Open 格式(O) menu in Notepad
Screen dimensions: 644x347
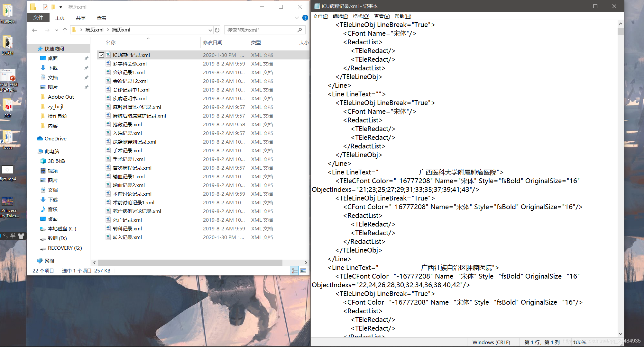coord(360,16)
